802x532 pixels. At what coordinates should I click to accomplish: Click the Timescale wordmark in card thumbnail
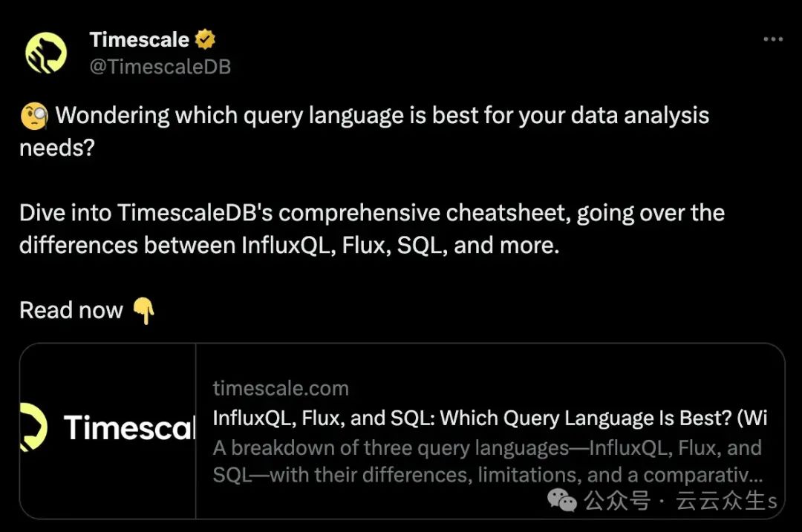[x=128, y=429]
